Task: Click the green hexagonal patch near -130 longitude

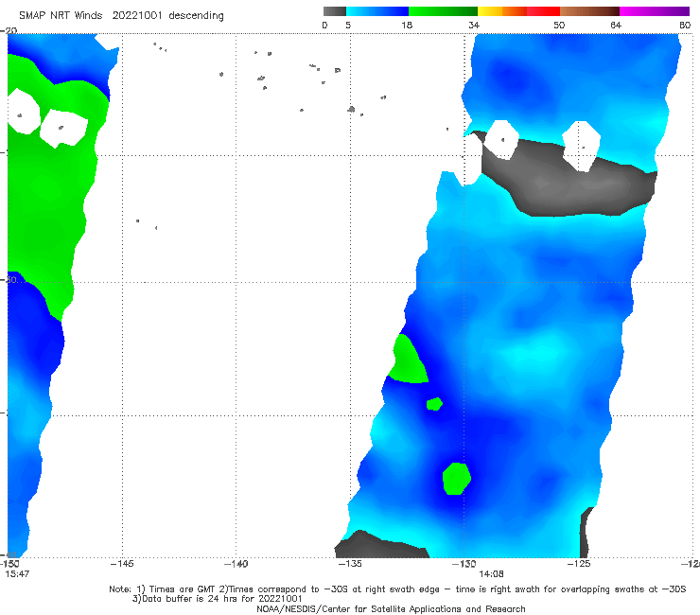Action: click(x=456, y=479)
